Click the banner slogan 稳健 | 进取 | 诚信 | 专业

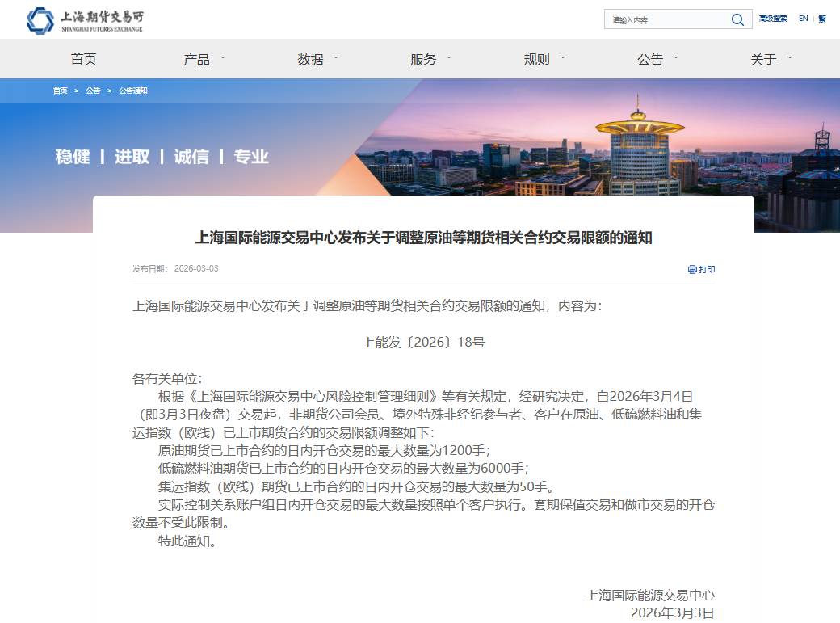[x=162, y=157]
